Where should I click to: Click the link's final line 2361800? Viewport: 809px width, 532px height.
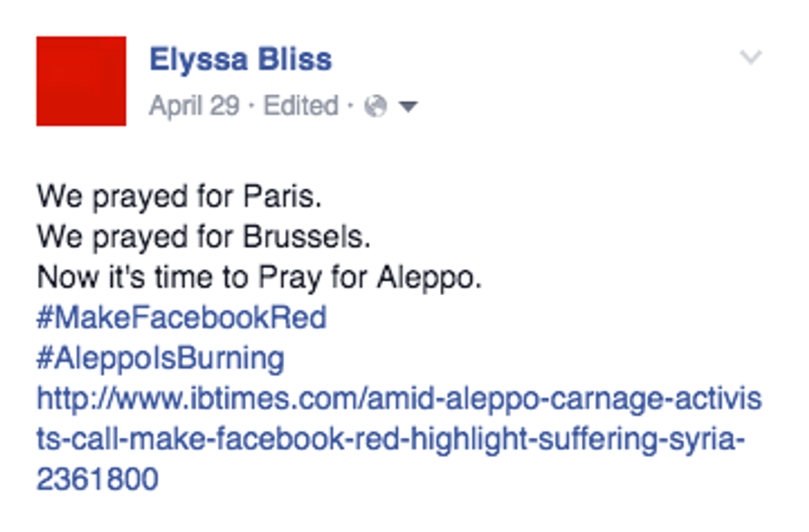97,479
